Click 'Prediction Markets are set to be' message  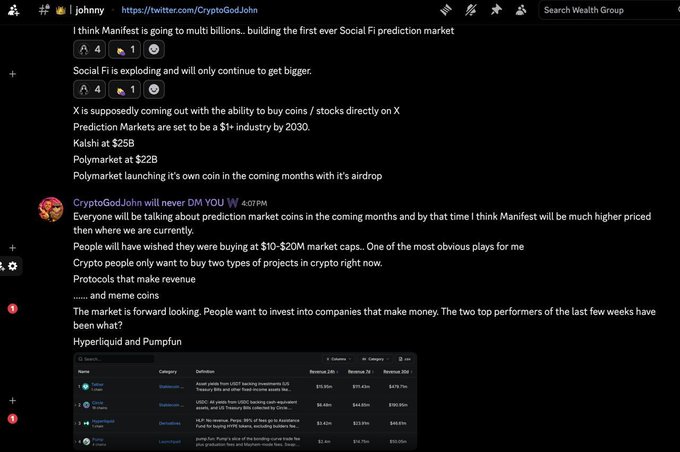(192, 127)
